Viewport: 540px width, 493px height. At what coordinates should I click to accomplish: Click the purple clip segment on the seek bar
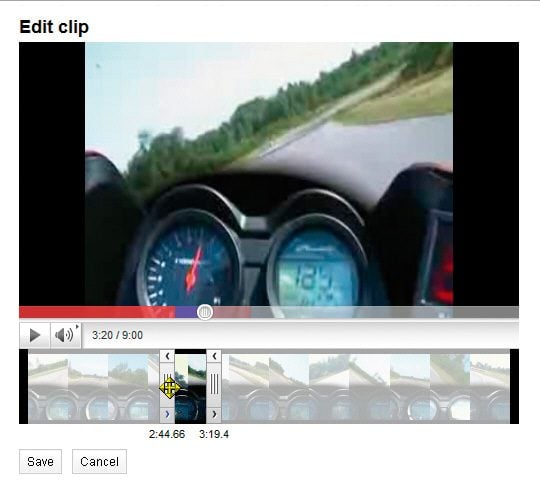[186, 312]
